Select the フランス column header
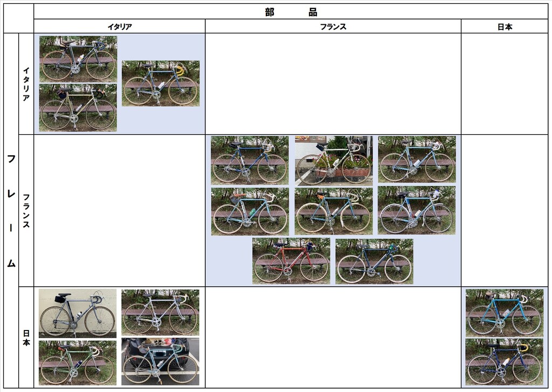The image size is (552, 392). (333, 26)
